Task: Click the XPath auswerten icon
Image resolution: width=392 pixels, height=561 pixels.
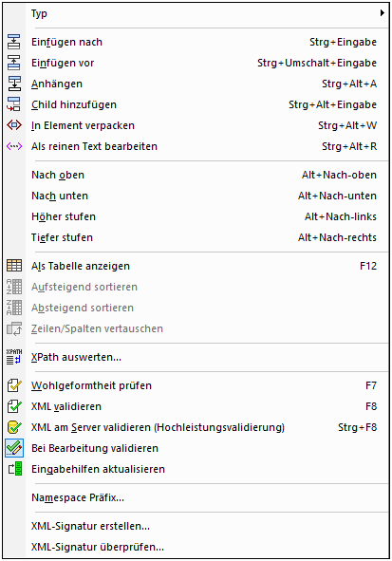Action: click(14, 357)
